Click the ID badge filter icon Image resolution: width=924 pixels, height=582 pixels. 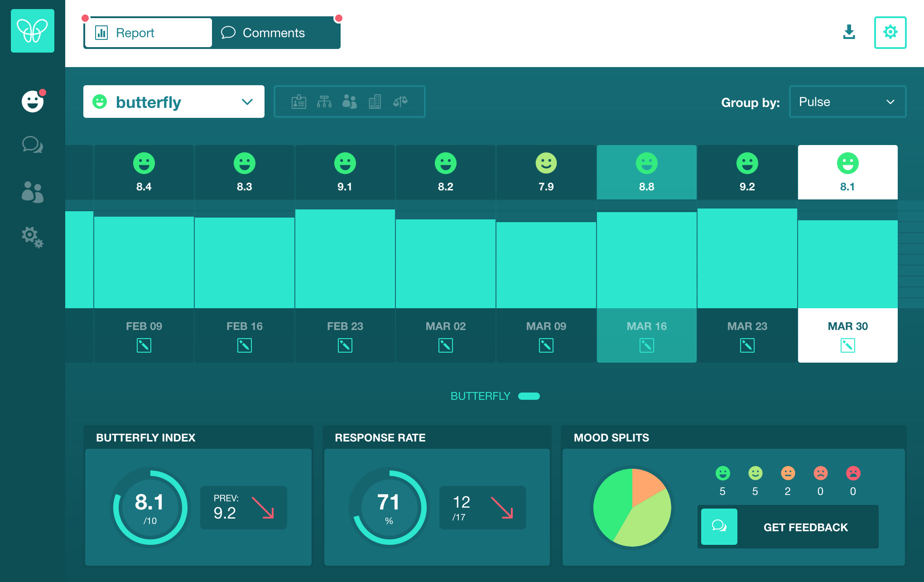click(x=299, y=102)
